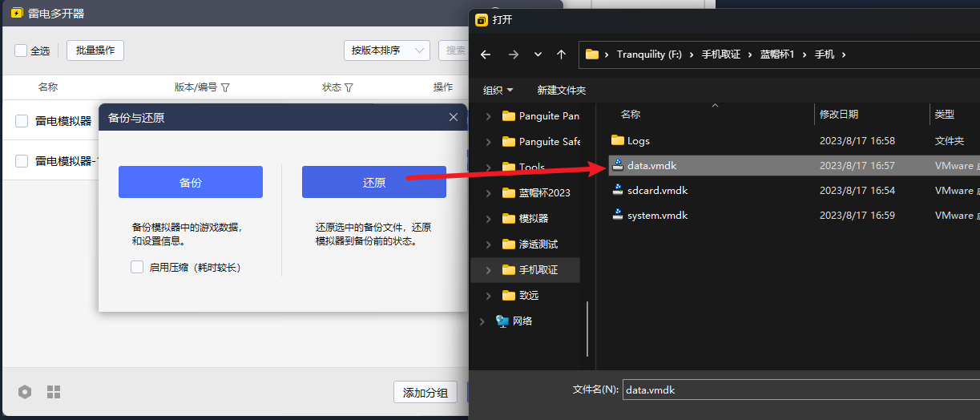Expand the Tools tree folder
This screenshot has height=420, width=980.
click(488, 167)
